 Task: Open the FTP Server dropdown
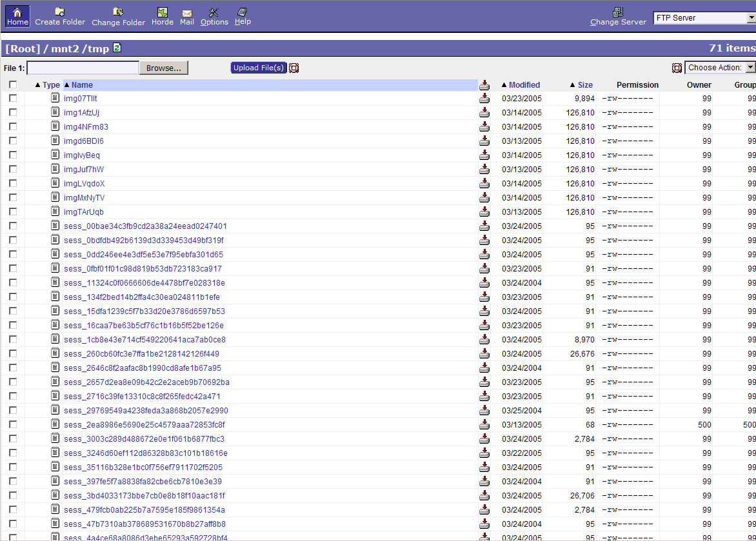(x=704, y=18)
